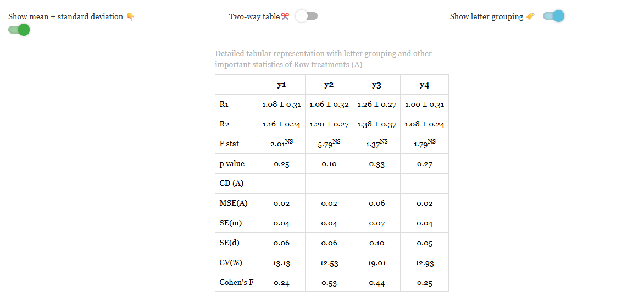Screen dimensions: 644x303
Task: Click the table caption text
Action: [x=323, y=59]
